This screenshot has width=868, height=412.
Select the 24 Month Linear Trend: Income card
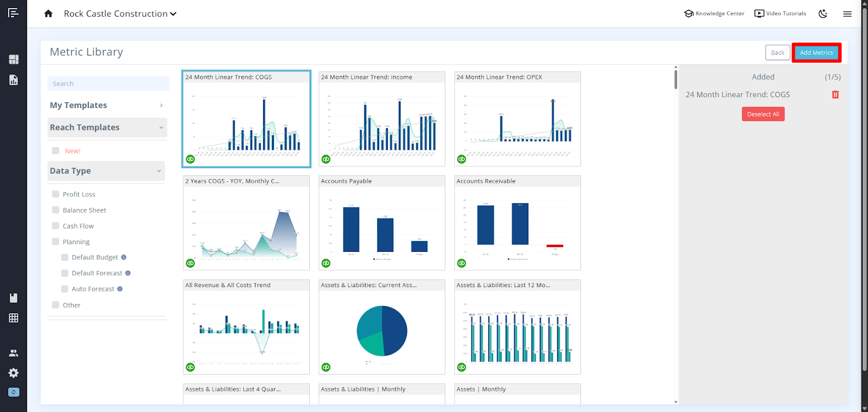point(382,119)
